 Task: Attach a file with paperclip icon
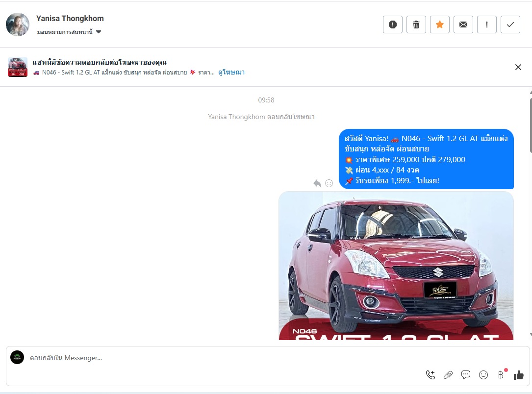click(448, 375)
